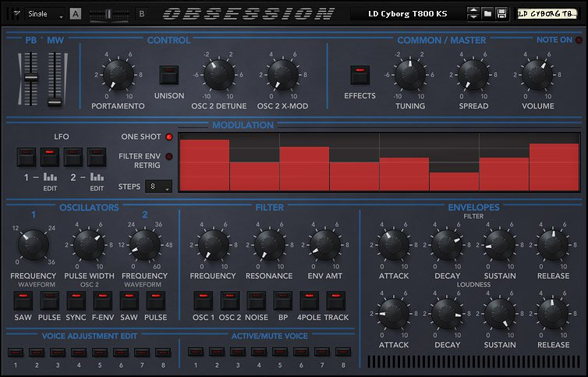
Task: Mute voice 4 in Active/Mute Voice
Action: pos(259,352)
